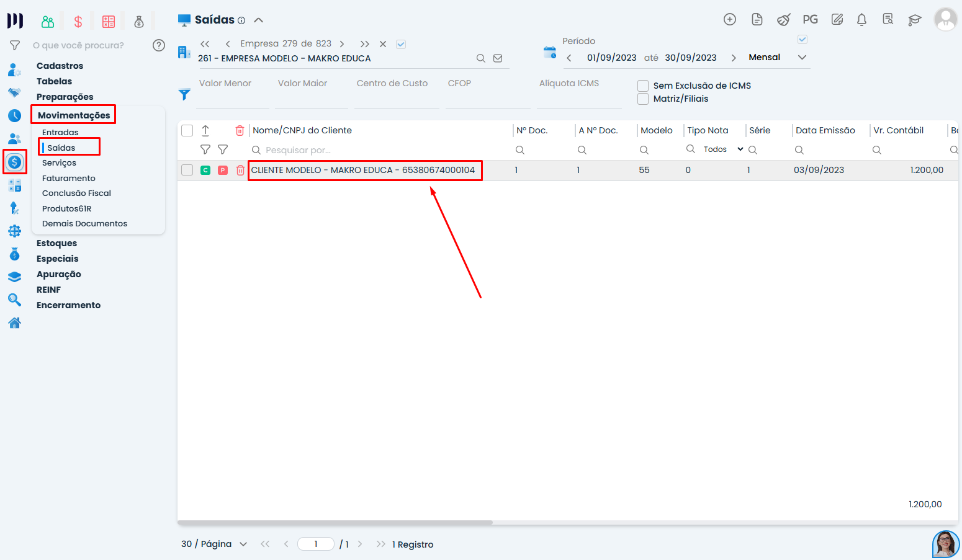Go to next company with single arrow
This screenshot has height=560, width=962.
coord(342,44)
